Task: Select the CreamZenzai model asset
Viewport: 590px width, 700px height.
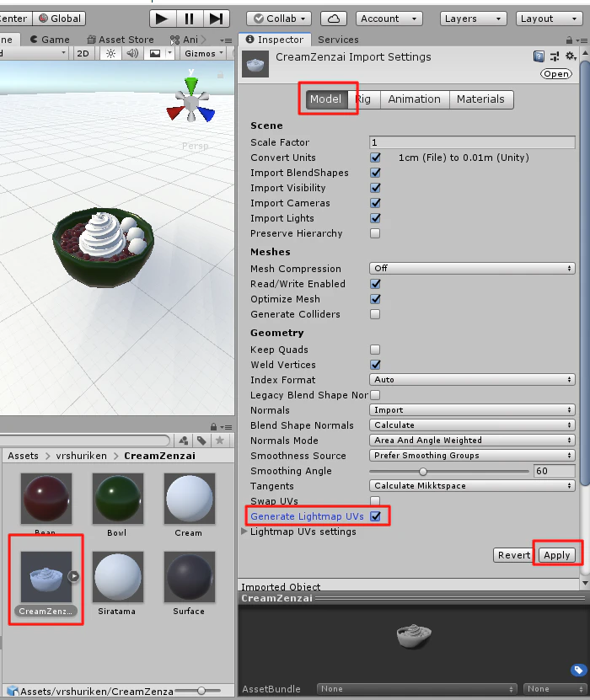Action: (46, 577)
